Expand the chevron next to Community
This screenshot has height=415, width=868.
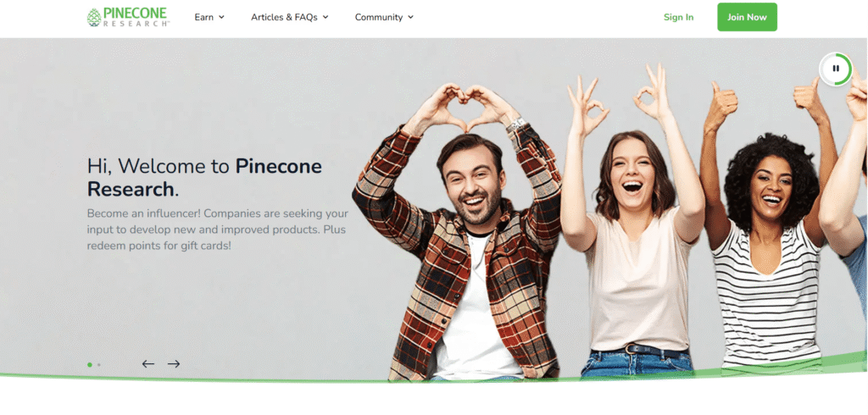tap(411, 17)
